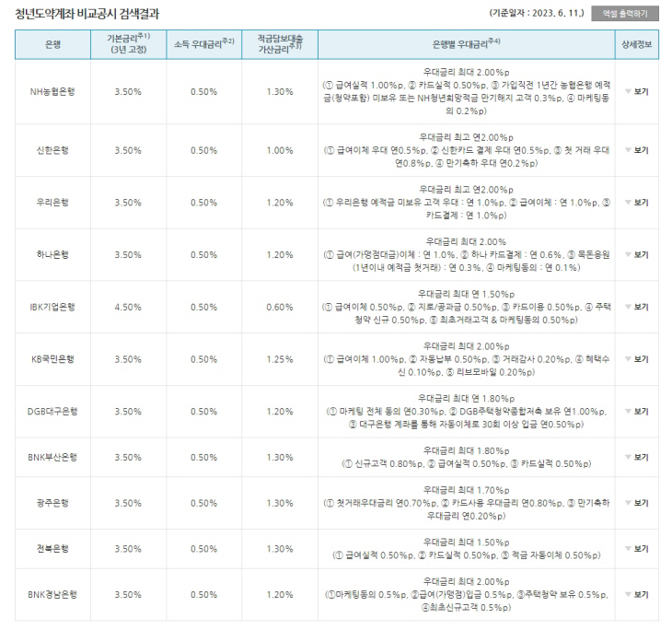This screenshot has width=672, height=630.
Task: Click the 상세정보 column header
Action: [x=637, y=44]
